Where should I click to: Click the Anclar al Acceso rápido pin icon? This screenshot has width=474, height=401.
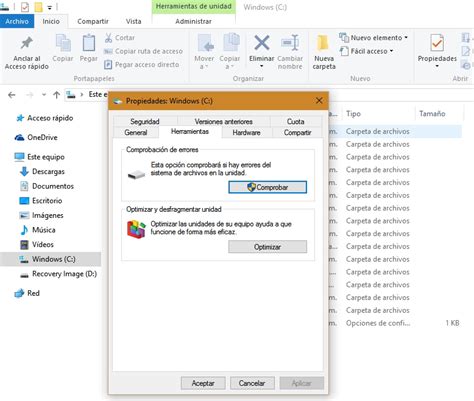27,43
